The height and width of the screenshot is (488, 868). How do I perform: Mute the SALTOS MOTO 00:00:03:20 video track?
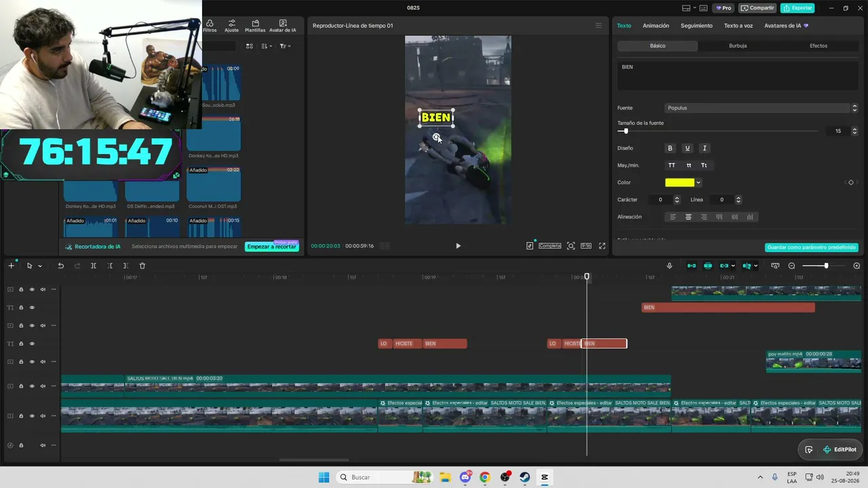(x=43, y=386)
